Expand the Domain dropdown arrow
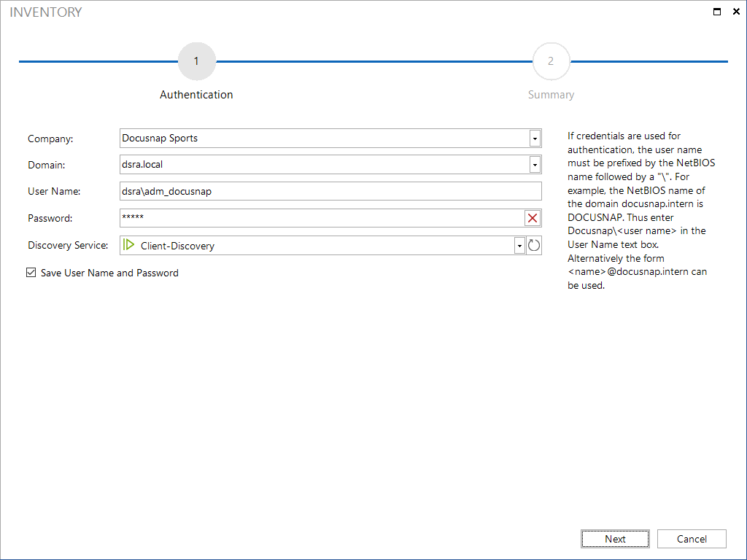This screenshot has height=560, width=747. click(535, 165)
